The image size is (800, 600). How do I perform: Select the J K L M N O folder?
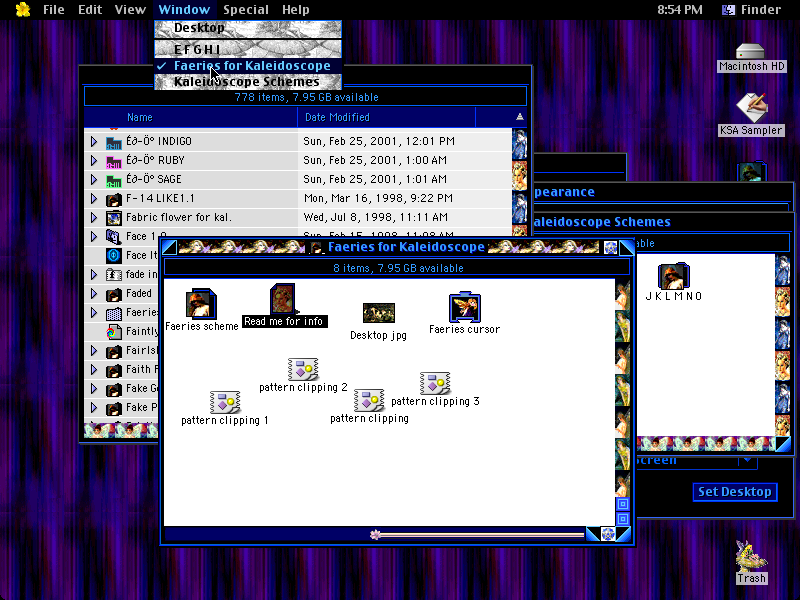pos(673,276)
